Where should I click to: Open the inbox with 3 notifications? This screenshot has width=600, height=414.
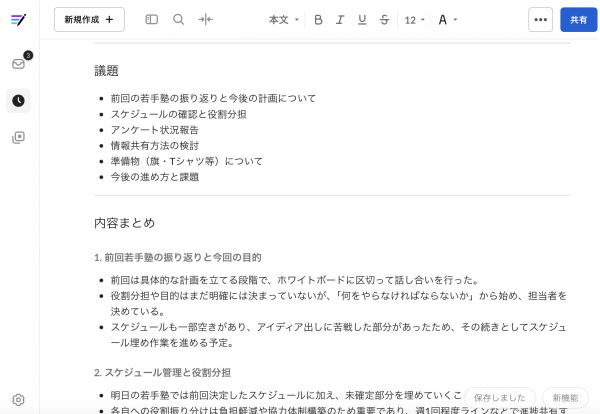point(18,64)
